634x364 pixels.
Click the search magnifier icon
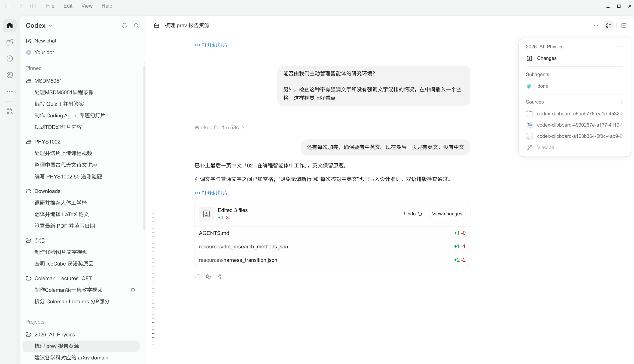click(136, 26)
